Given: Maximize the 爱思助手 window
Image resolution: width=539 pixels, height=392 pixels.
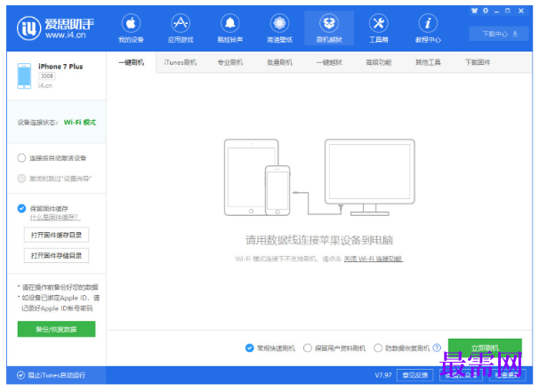Looking at the screenshot, I should click(x=507, y=11).
